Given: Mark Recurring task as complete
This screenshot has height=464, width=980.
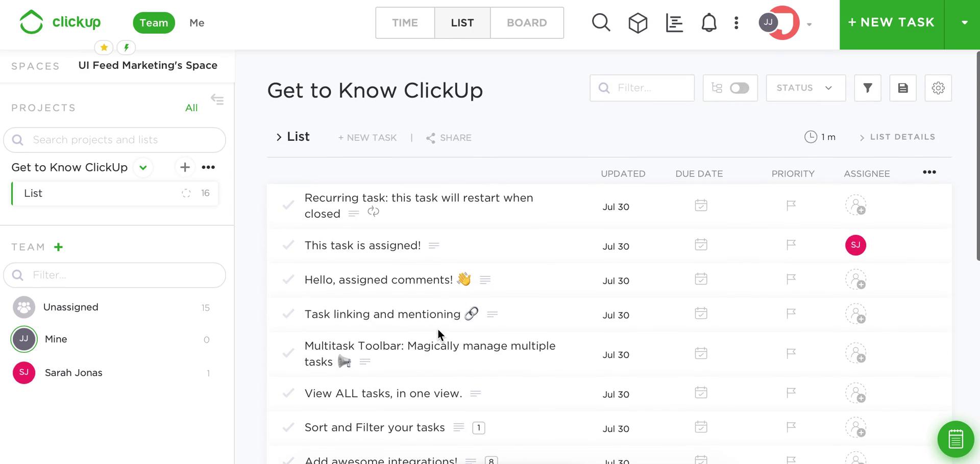Looking at the screenshot, I should [288, 205].
